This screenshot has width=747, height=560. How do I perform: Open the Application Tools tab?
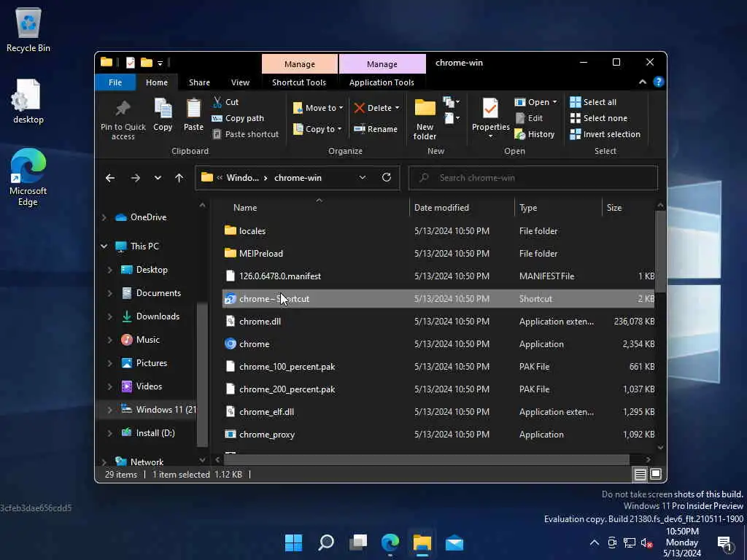coord(382,82)
